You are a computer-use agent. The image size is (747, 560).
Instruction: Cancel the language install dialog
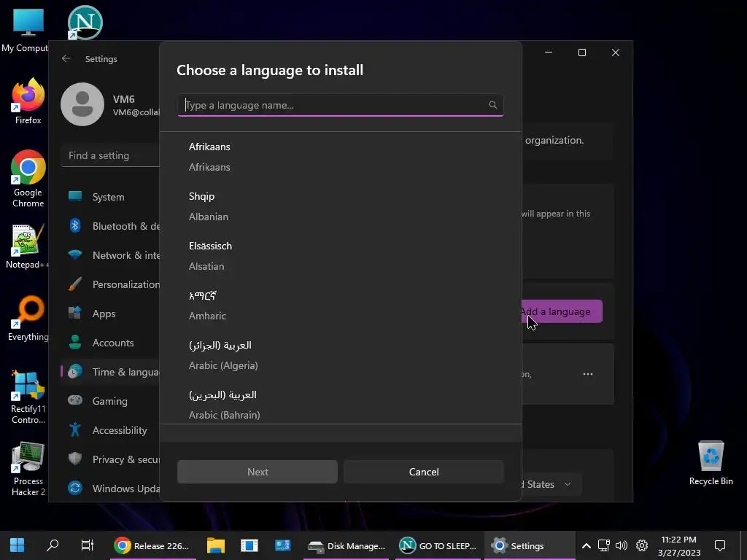pos(424,472)
